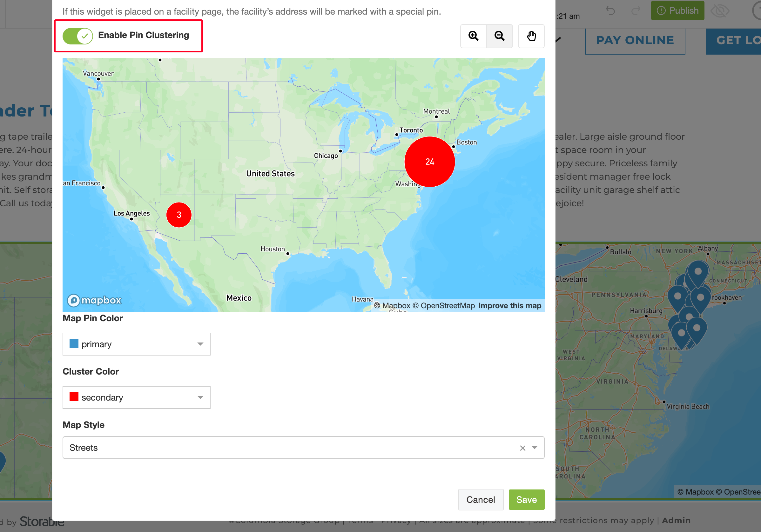Open the Mapbox attribution link
Image resolution: width=761 pixels, height=532 pixels.
pyautogui.click(x=393, y=306)
